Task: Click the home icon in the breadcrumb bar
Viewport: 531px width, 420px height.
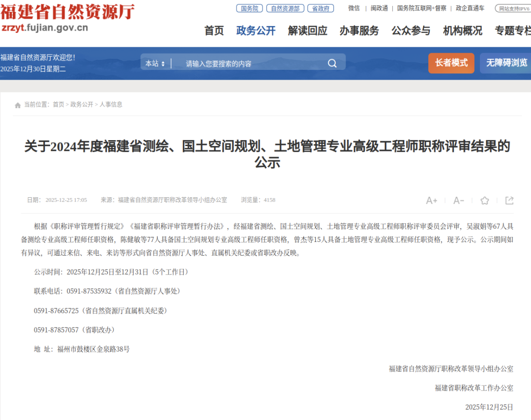Action: click(x=16, y=104)
